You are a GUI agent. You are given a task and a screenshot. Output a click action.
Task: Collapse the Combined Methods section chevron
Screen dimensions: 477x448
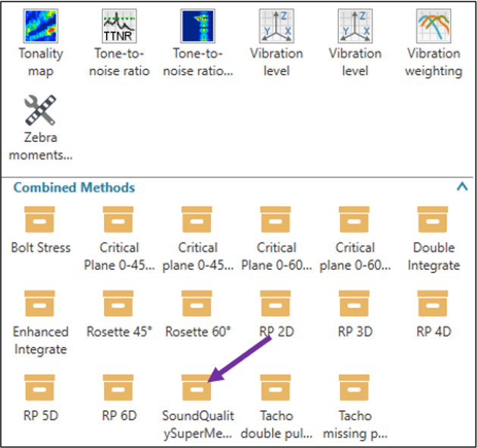pos(462,186)
